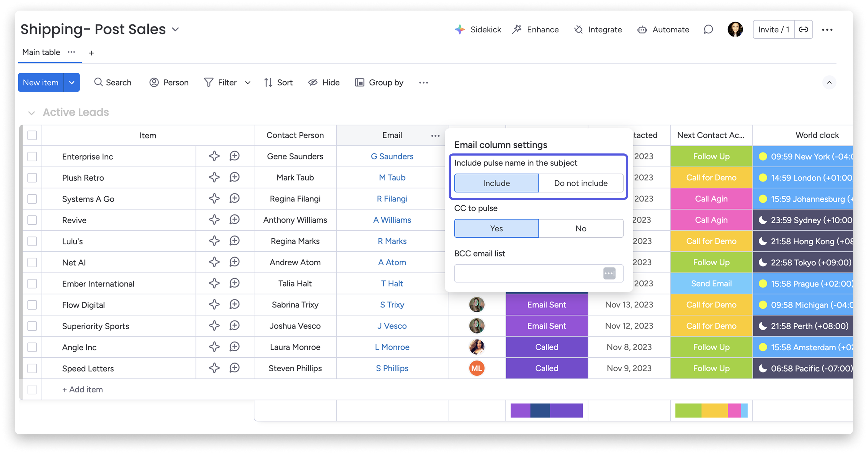868x454 pixels.
Task: Open the Sort options
Action: (278, 82)
